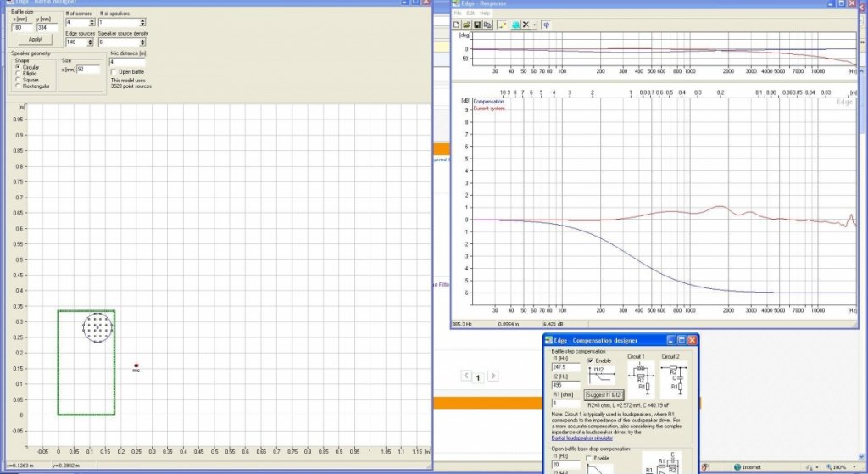The height and width of the screenshot is (474, 868).
Task: Click the cyan curve icon in Response toolbar
Action: pos(515,25)
